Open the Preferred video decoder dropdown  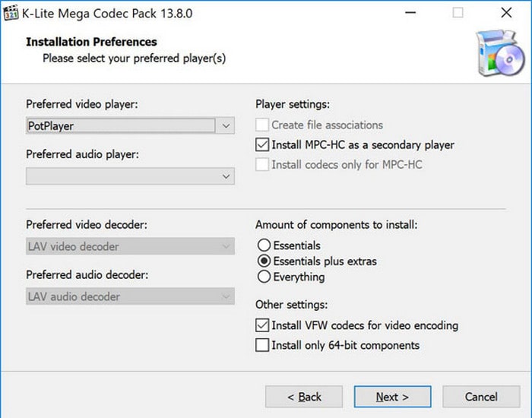[225, 246]
